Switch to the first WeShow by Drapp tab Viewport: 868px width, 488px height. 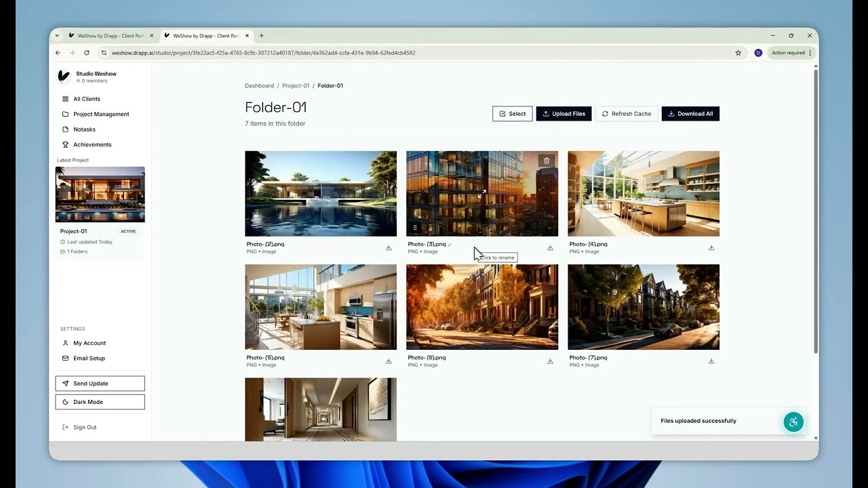(111, 36)
